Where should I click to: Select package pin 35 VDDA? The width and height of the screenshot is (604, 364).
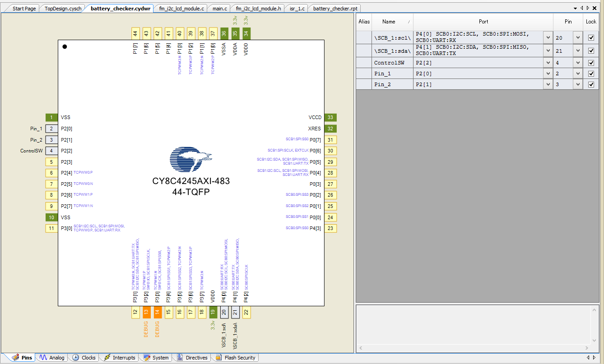pyautogui.click(x=235, y=33)
